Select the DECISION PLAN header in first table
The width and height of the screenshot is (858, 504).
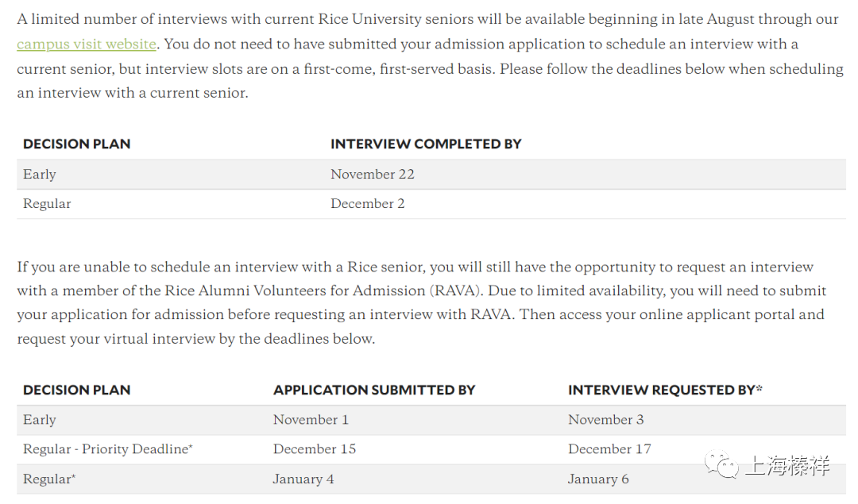[76, 144]
